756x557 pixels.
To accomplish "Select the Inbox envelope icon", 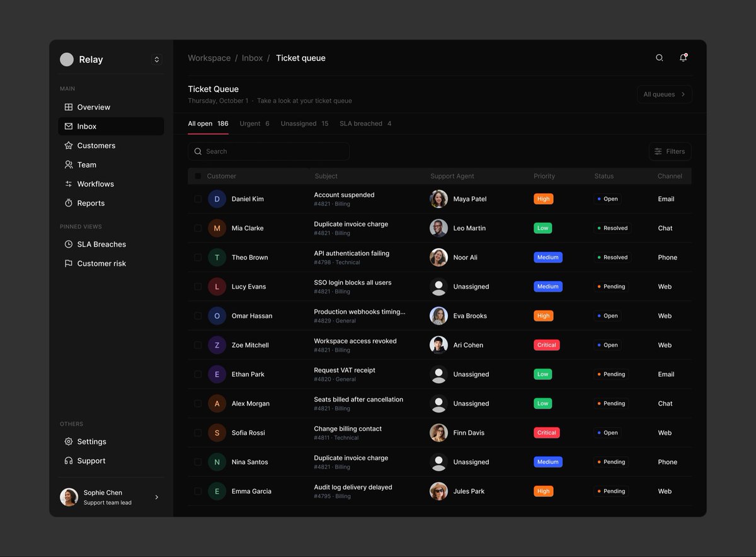I will click(x=69, y=127).
